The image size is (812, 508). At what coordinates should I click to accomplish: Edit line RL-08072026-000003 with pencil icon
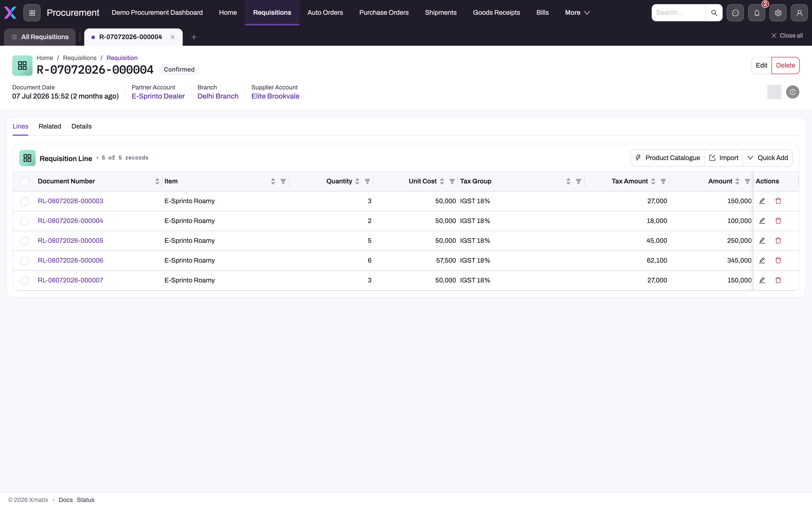point(762,201)
